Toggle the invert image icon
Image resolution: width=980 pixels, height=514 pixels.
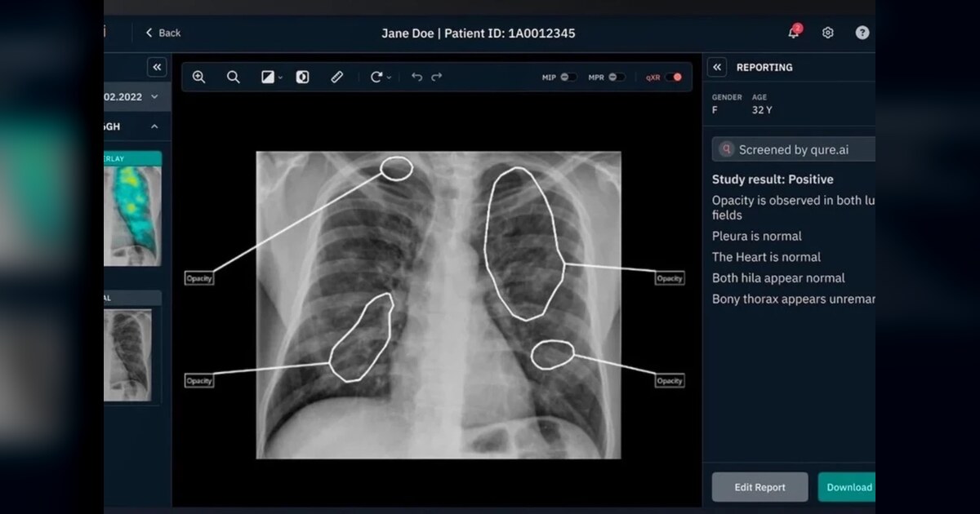[302, 77]
